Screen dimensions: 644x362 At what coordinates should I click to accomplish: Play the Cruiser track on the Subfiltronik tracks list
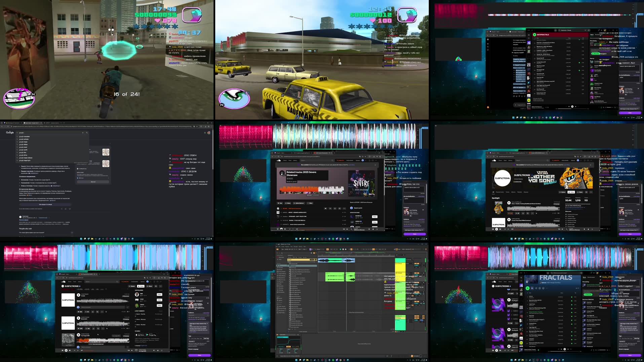click(x=78, y=295)
